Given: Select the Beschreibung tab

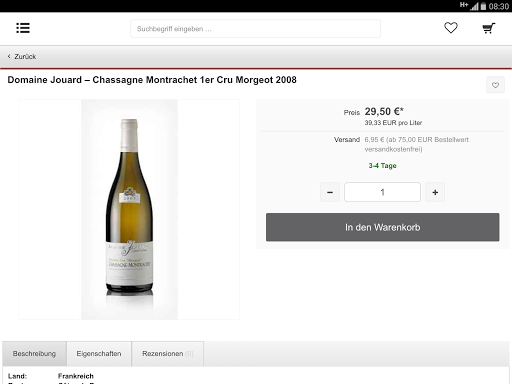Looking at the screenshot, I should pos(34,354).
